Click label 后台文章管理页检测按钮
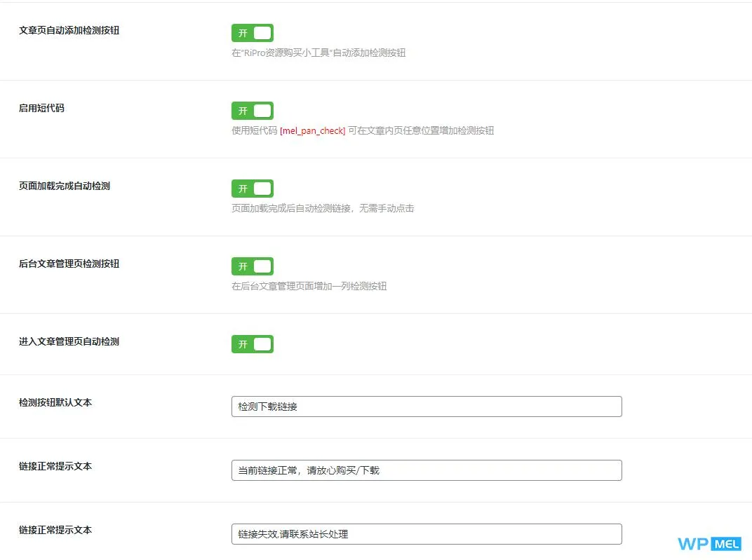The image size is (752, 560). (x=69, y=264)
